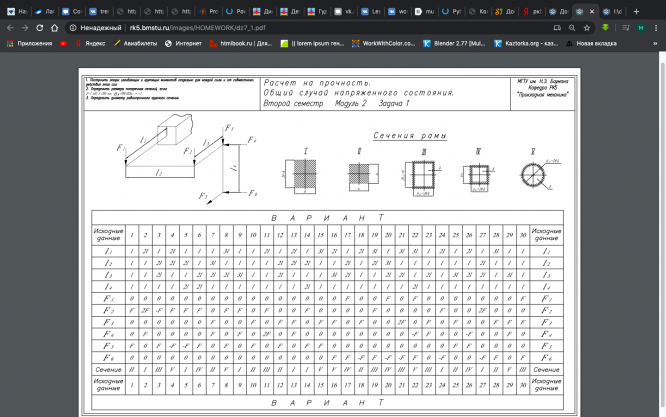Open the lorem ipsum generator bookmark
Screen dimensions: 666x417
tap(312, 43)
